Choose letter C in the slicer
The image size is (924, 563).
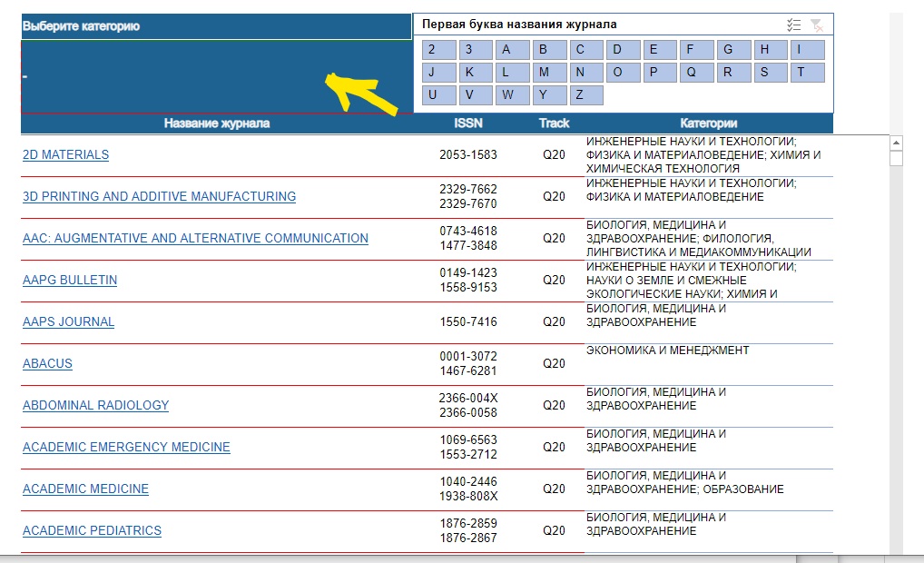(585, 50)
